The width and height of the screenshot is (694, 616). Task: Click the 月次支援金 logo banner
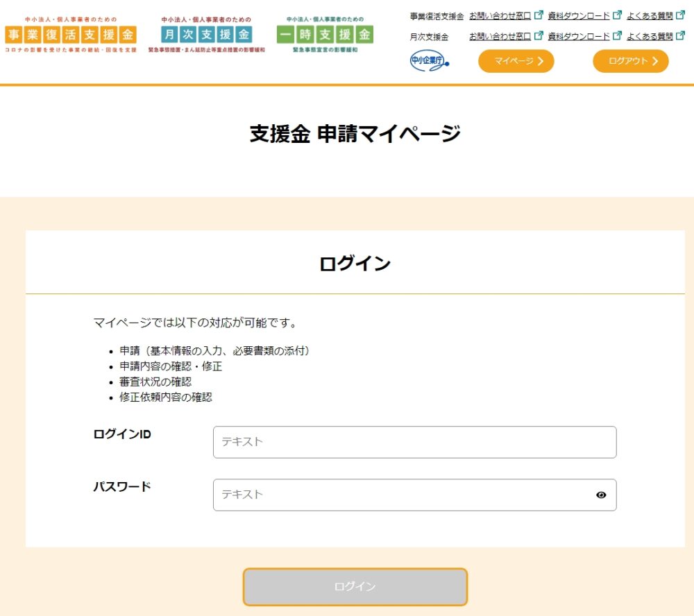coord(206,35)
